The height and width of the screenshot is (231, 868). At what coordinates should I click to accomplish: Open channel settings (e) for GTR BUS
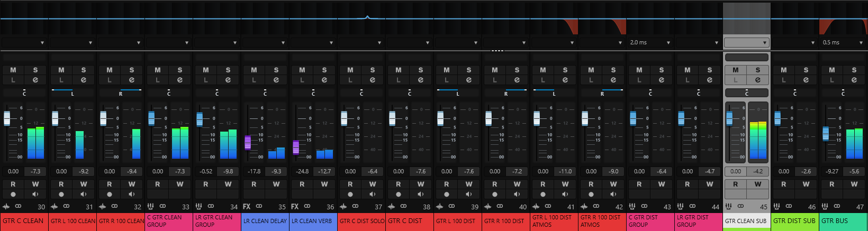pyautogui.click(x=854, y=80)
